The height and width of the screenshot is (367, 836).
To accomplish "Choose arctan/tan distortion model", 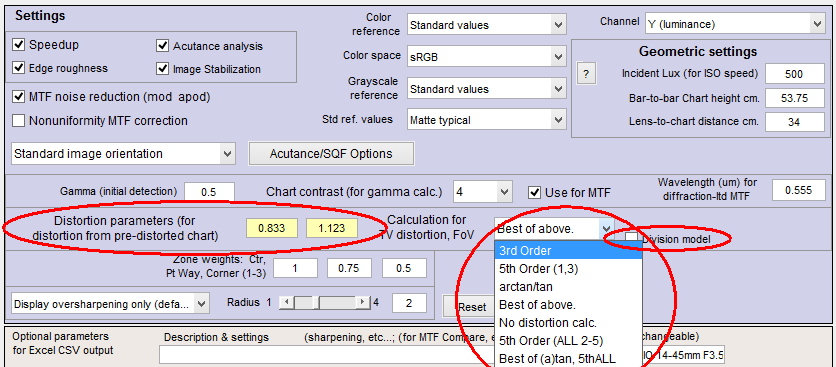I will click(x=568, y=286).
